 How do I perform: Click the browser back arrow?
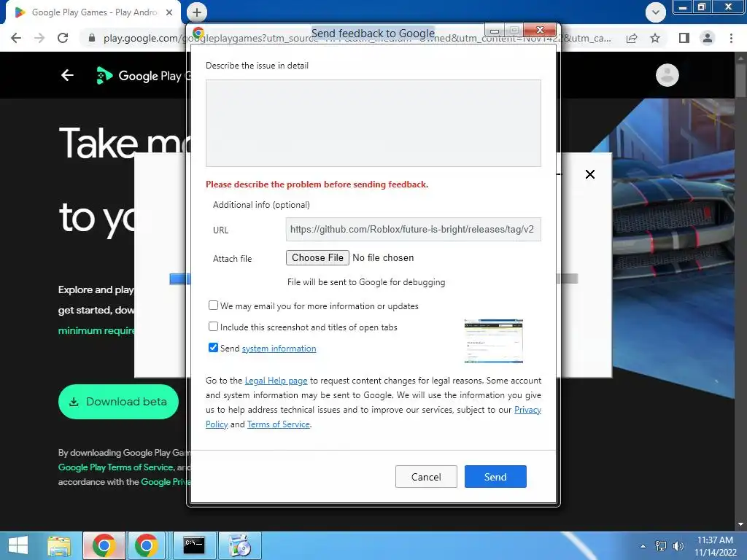[x=16, y=38]
